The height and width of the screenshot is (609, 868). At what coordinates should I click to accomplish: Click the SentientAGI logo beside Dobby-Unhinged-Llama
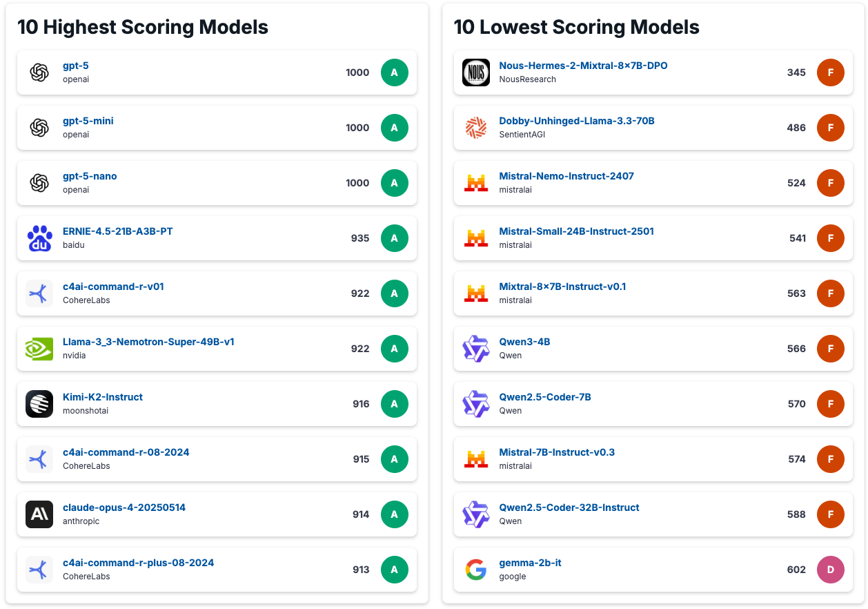coord(476,128)
